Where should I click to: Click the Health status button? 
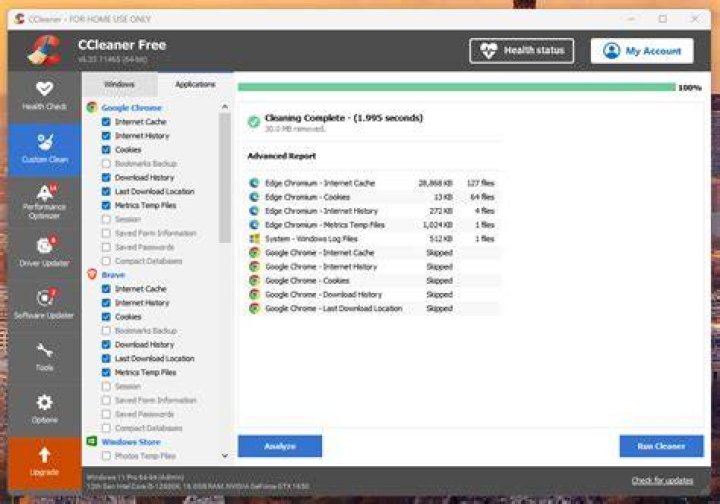(522, 50)
